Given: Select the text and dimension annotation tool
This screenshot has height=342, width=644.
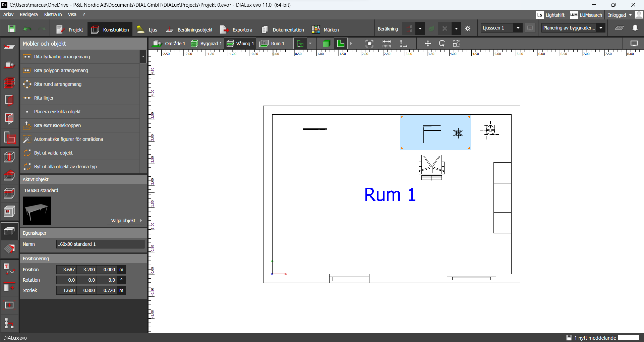Looking at the screenshot, I should pyautogui.click(x=9, y=269).
